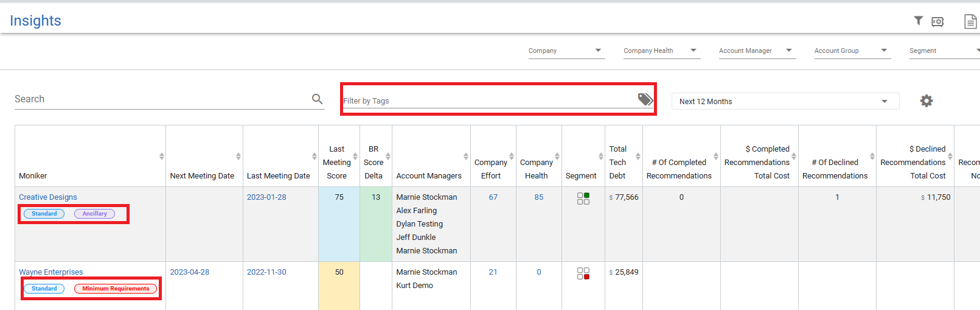Screen dimensions: 980x310
Task: Click Total Tech Debt $25,849
Action: click(624, 272)
